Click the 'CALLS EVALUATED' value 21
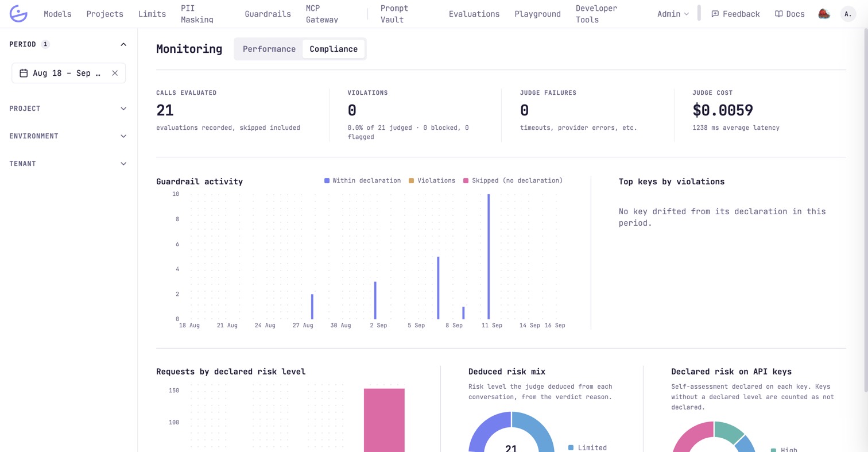 coord(165,110)
